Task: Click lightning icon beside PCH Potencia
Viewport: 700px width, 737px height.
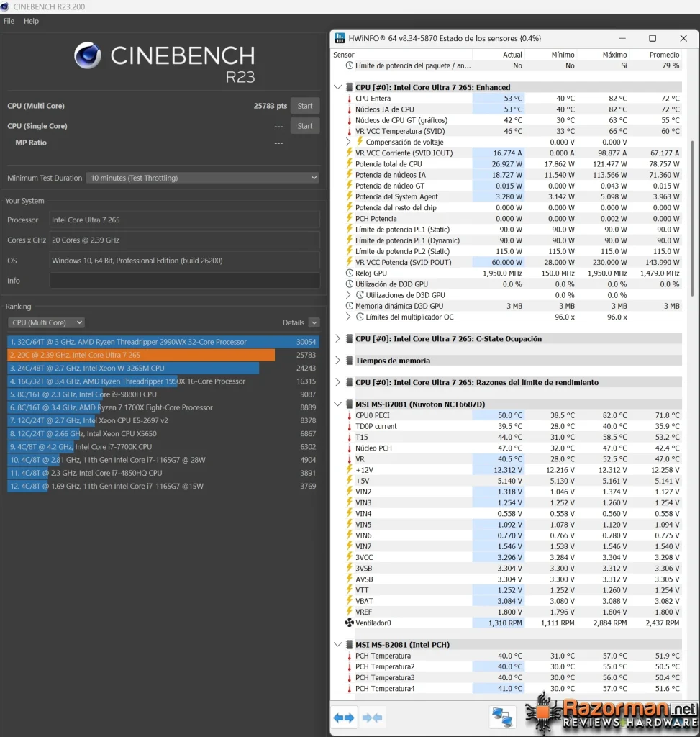Action: click(x=350, y=218)
